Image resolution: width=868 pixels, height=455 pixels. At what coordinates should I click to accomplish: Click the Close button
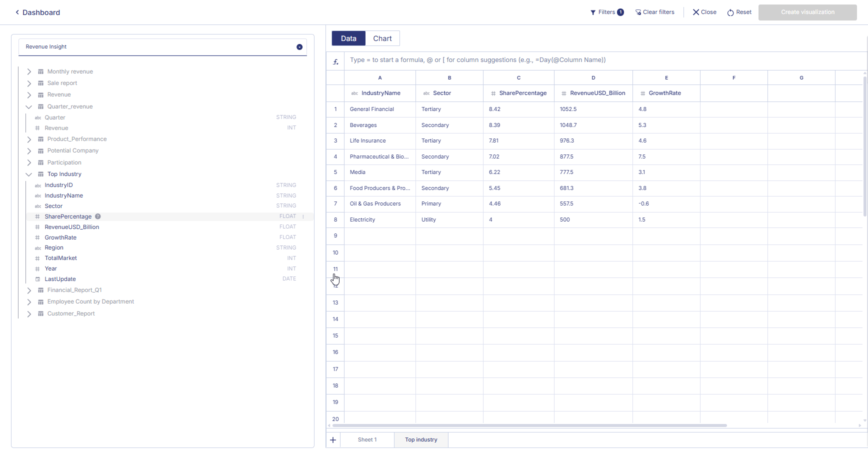pos(704,12)
